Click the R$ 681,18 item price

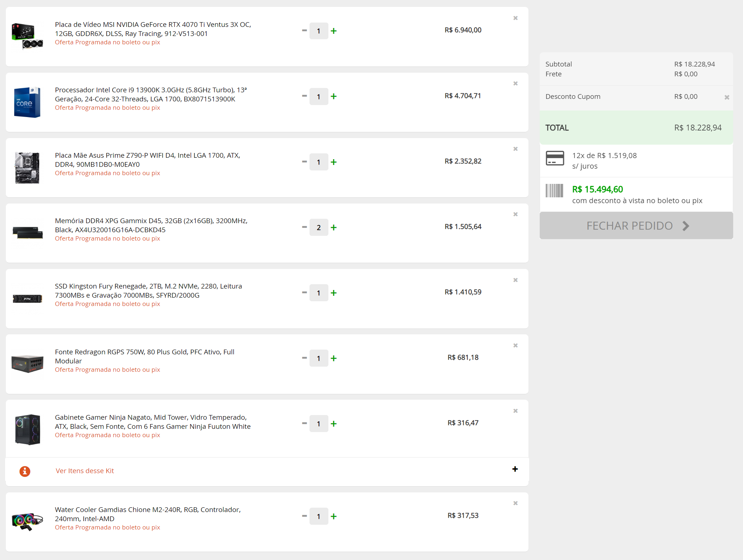pyautogui.click(x=463, y=358)
